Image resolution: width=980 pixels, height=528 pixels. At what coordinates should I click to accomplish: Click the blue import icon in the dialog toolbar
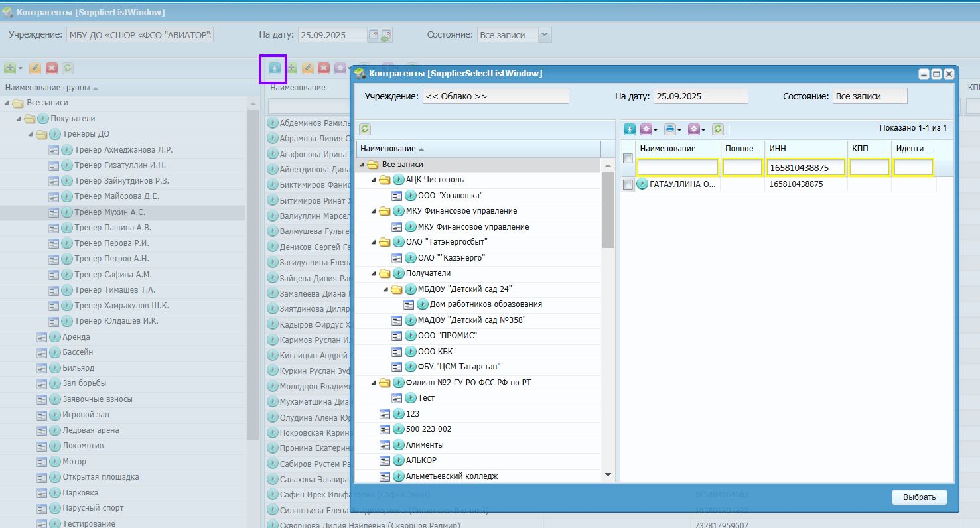tap(629, 129)
